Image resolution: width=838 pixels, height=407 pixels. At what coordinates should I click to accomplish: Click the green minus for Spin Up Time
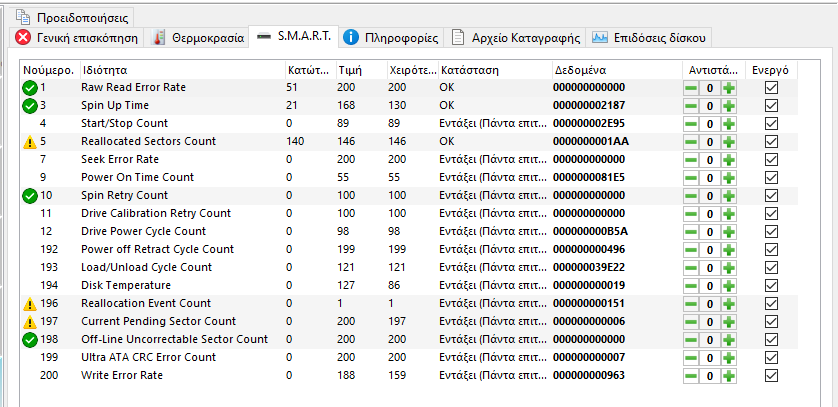[x=691, y=106]
